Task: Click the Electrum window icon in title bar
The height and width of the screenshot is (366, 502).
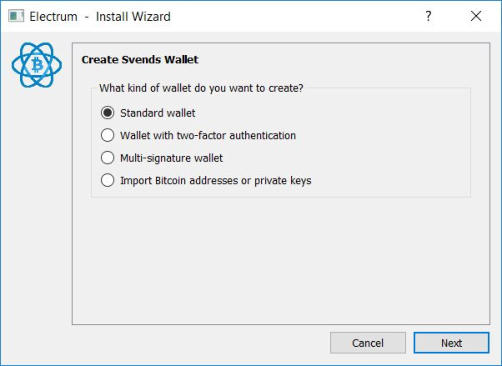Action: pyautogui.click(x=16, y=16)
